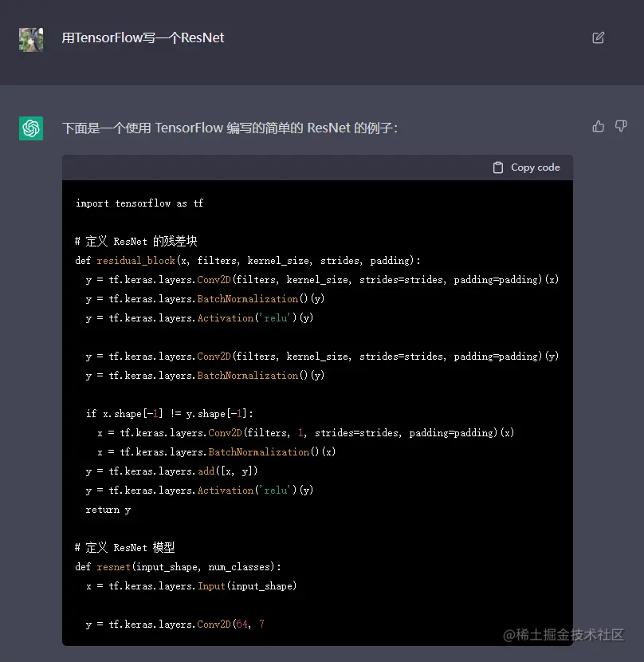
Task: Click the last Activation('relu')(y) line
Action: tap(199, 491)
